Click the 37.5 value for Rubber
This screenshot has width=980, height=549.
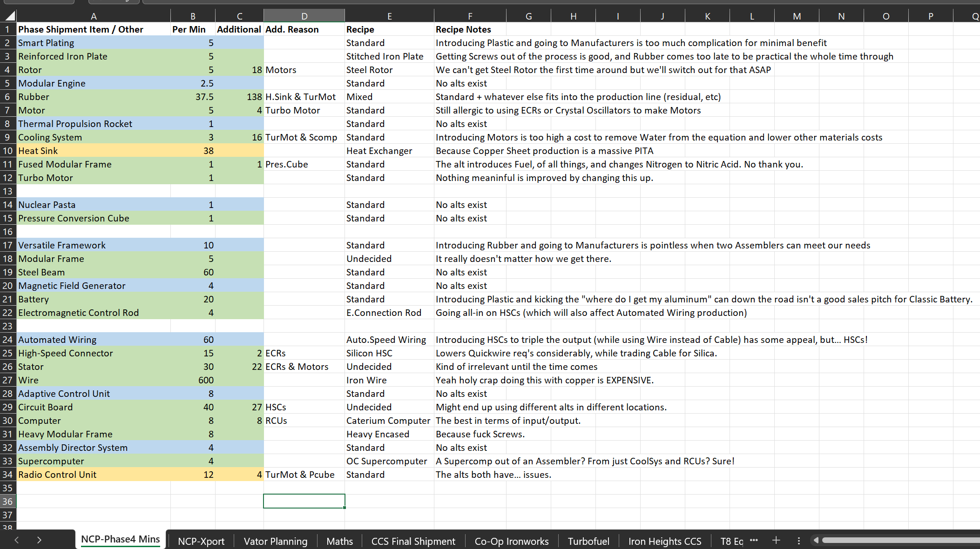pyautogui.click(x=193, y=97)
